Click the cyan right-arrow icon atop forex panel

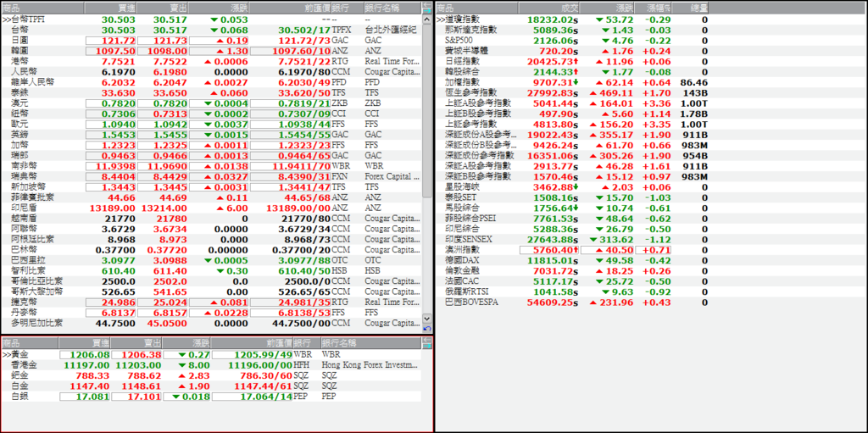point(427,10)
